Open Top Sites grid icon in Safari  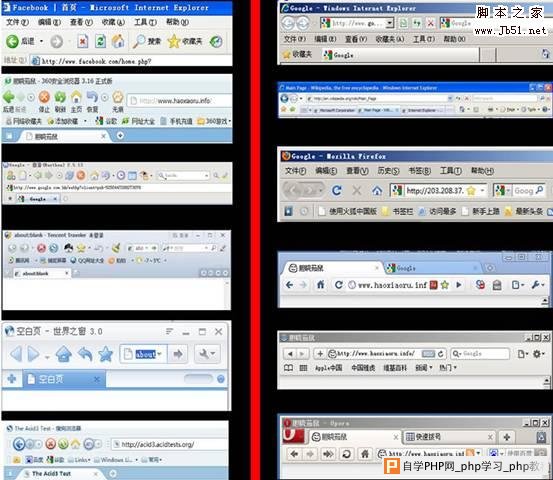pos(303,368)
